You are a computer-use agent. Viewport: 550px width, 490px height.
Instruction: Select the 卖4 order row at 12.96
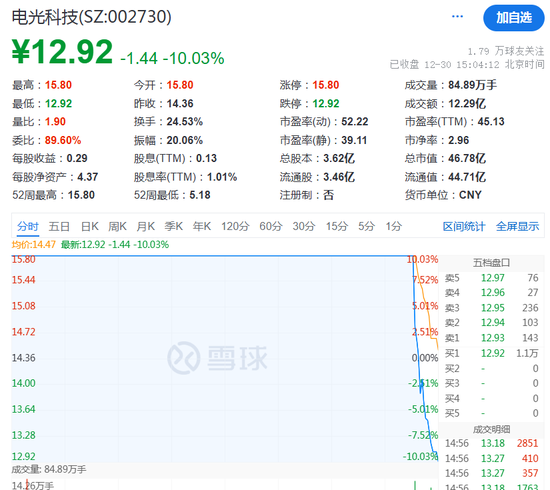point(491,293)
